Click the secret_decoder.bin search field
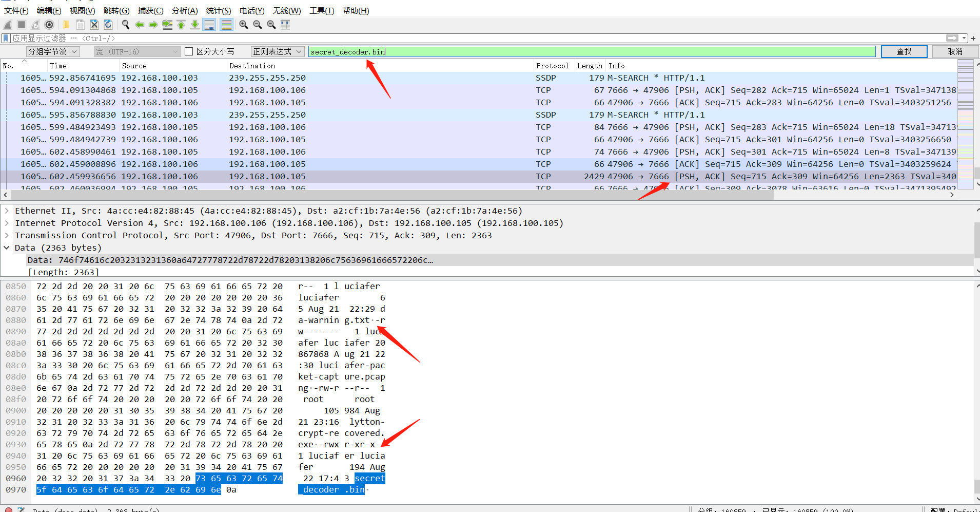 pyautogui.click(x=592, y=51)
